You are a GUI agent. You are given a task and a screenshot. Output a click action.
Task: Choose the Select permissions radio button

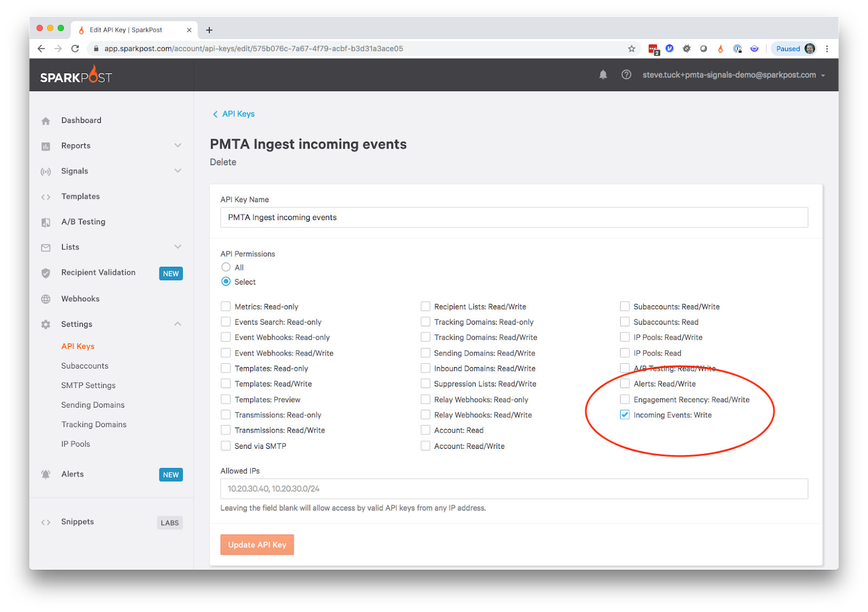click(226, 281)
